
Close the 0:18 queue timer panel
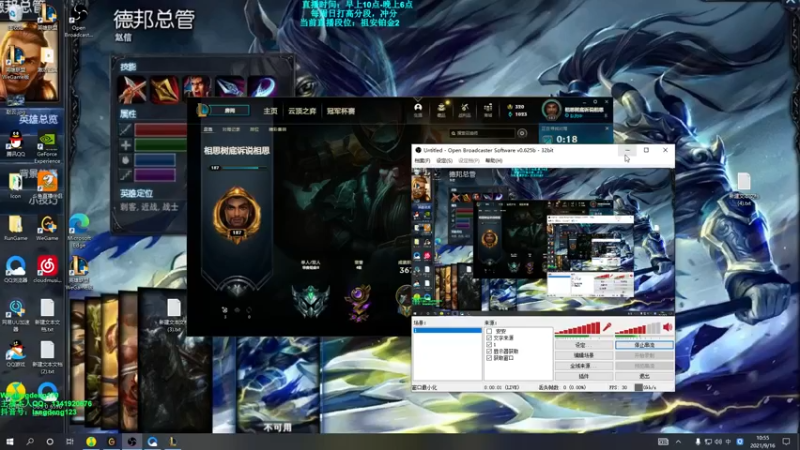[607, 129]
